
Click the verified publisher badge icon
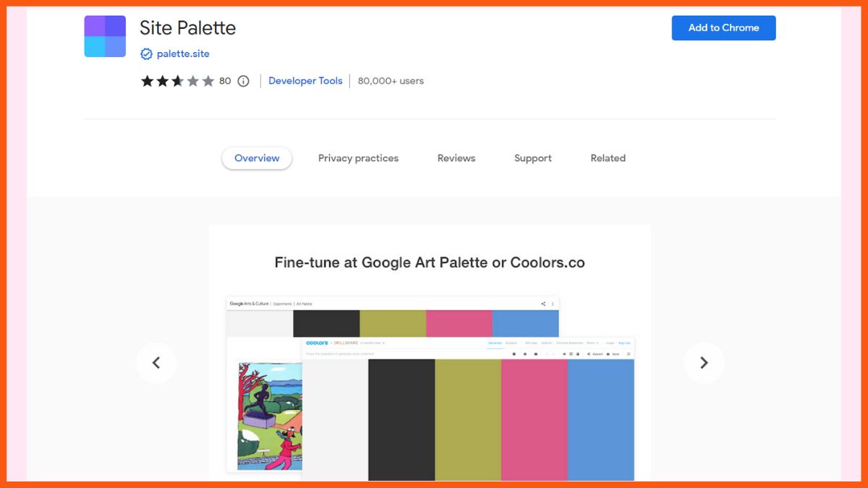point(147,53)
